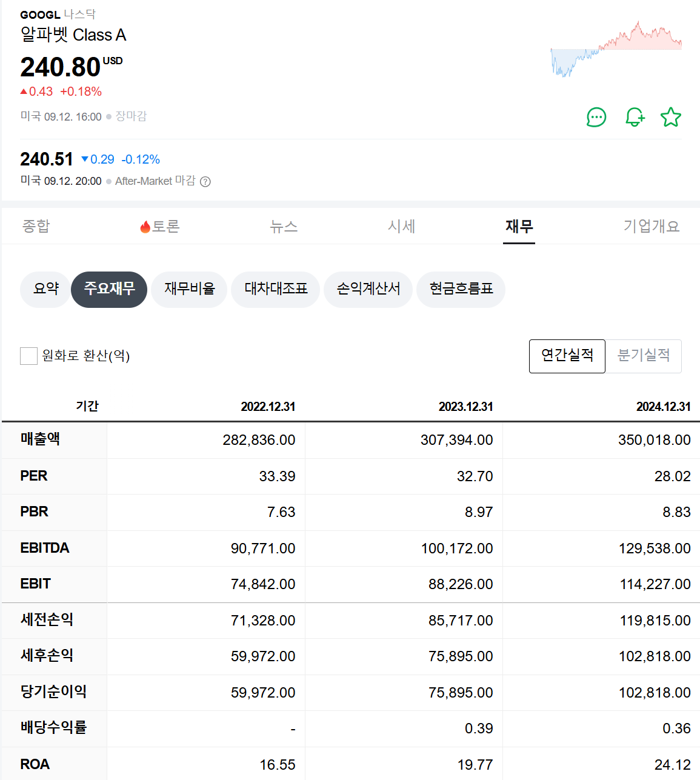Click the 7.63 PBR value
This screenshot has height=780, width=700.
coord(281,512)
